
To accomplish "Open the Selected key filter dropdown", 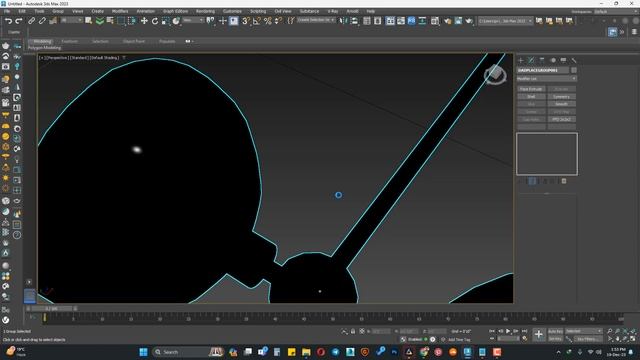I will click(x=583, y=331).
